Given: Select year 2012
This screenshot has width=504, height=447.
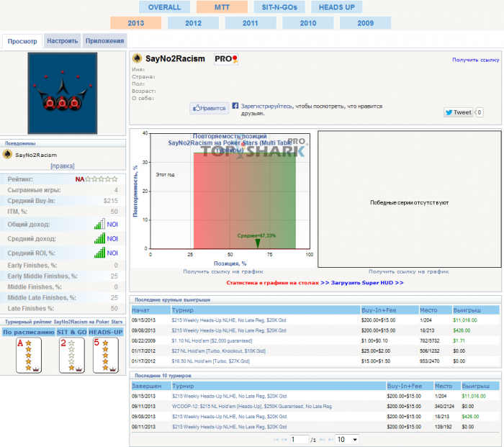Looking at the screenshot, I should pyautogui.click(x=193, y=23).
